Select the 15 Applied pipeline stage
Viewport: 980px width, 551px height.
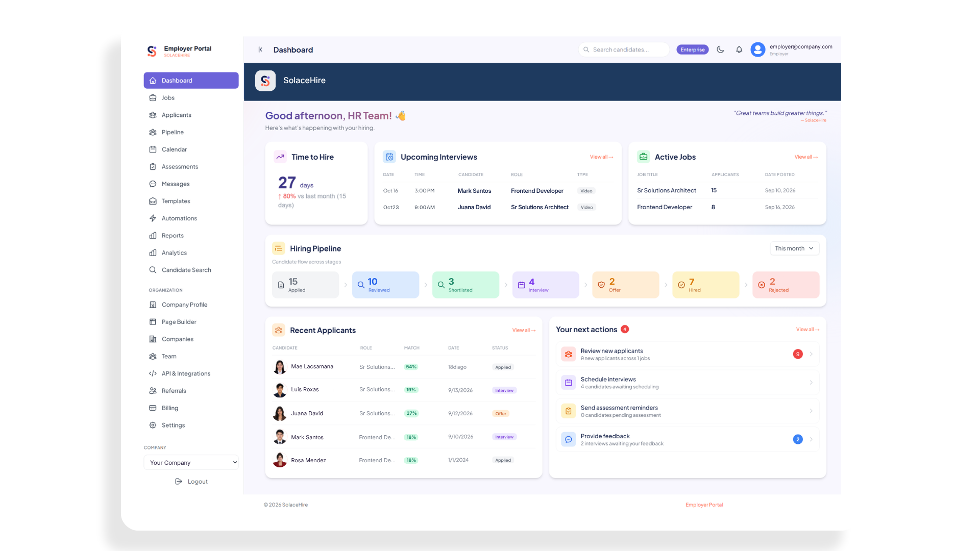305,285
